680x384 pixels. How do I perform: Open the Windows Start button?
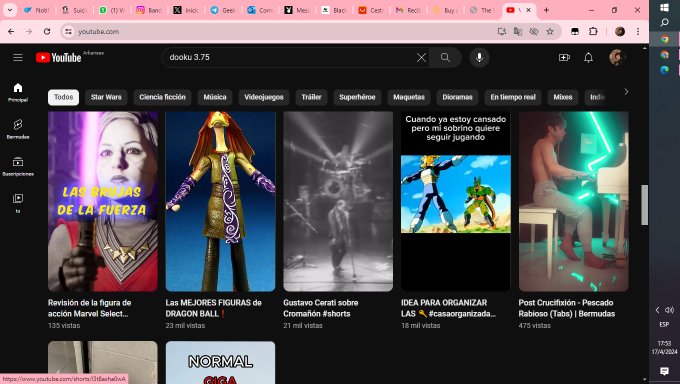point(664,7)
